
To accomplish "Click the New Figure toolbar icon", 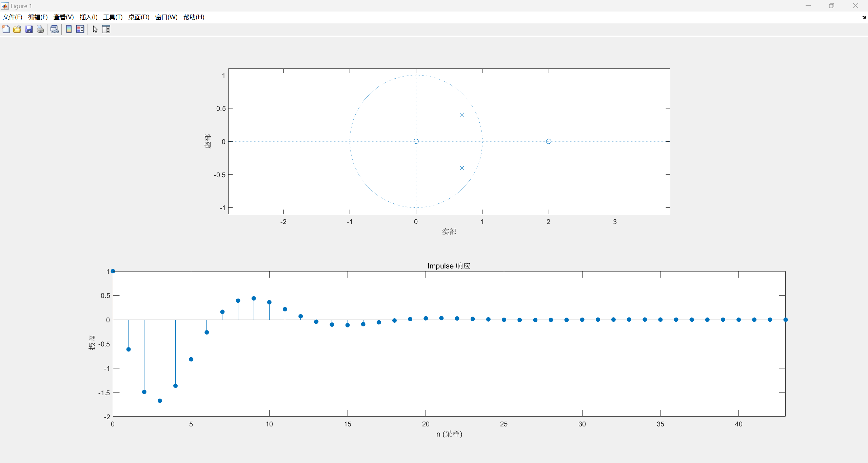I will [6, 29].
